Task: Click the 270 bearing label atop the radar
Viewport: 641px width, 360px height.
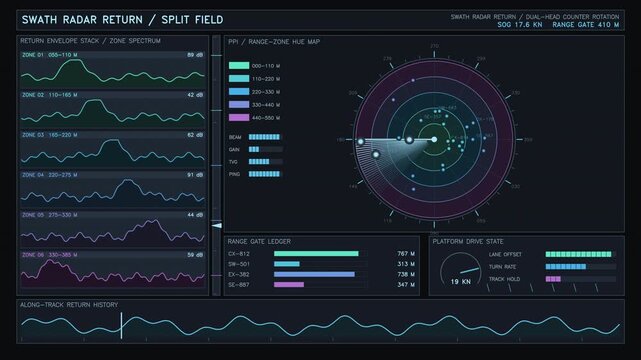Action: [434, 46]
